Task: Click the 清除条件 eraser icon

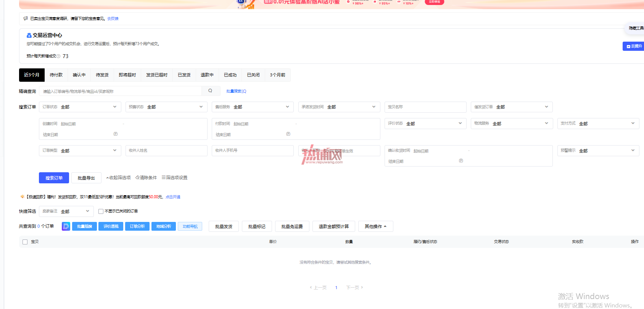Action: (x=137, y=178)
